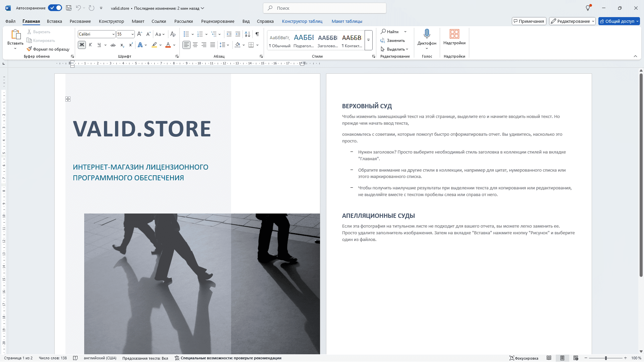
Task: Click the decrease font size icon
Action: [149, 34]
